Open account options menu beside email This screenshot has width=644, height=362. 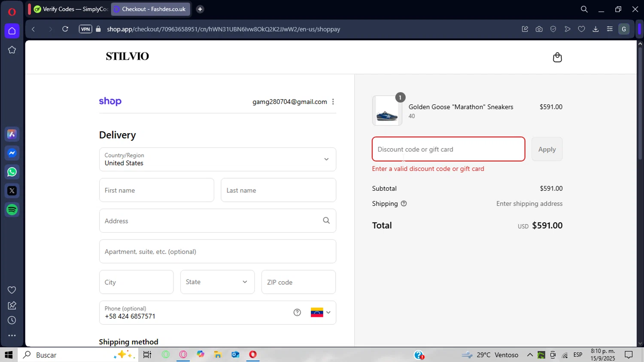point(333,102)
